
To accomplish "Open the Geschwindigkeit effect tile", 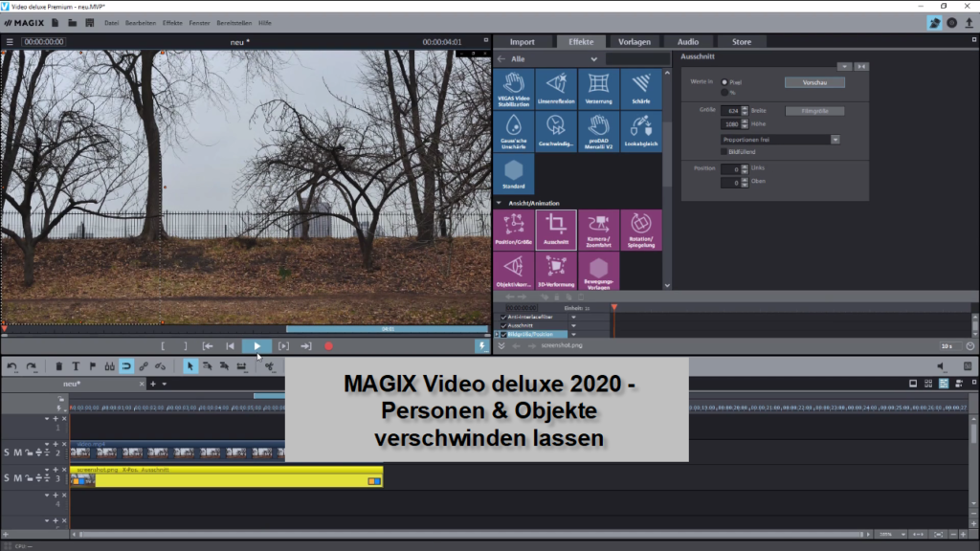I will [x=556, y=131].
